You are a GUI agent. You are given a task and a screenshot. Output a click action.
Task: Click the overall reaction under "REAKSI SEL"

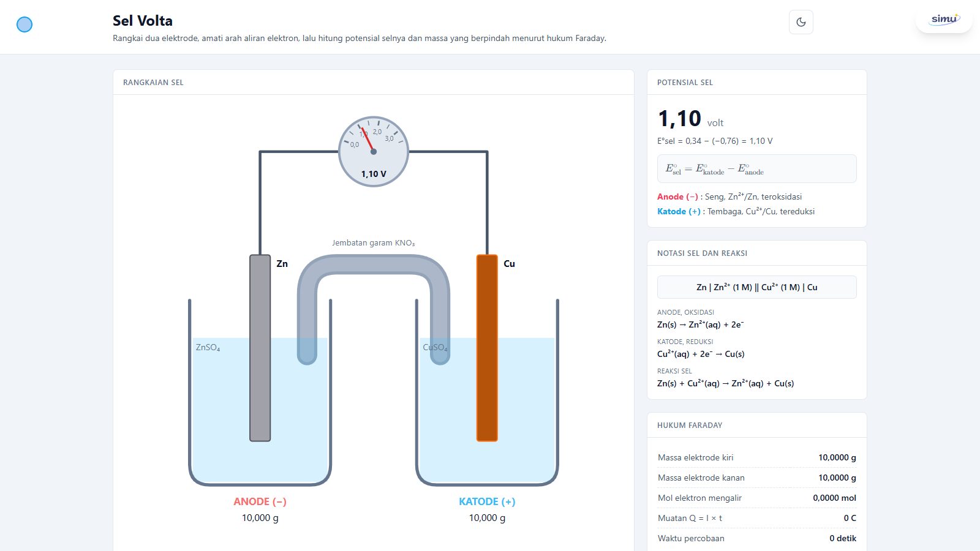click(x=725, y=383)
